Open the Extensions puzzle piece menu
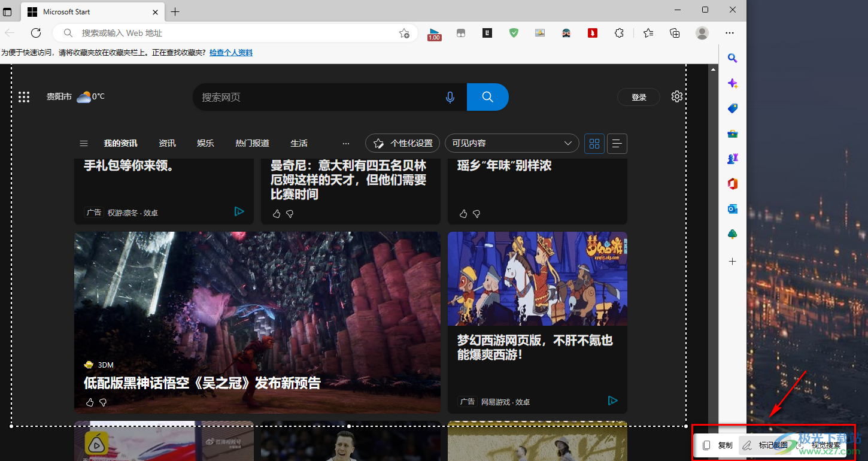Viewport: 868px width, 461px height. [620, 33]
